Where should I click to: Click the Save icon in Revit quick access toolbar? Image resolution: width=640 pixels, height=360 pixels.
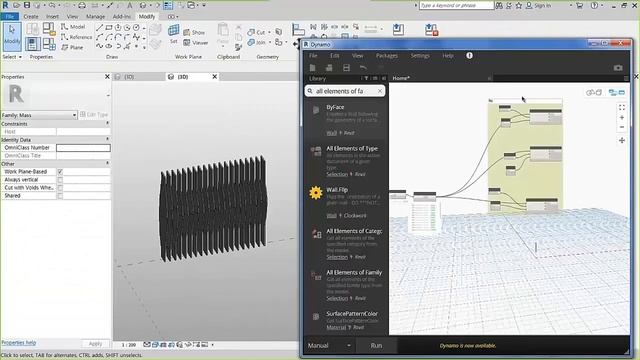click(x=27, y=5)
